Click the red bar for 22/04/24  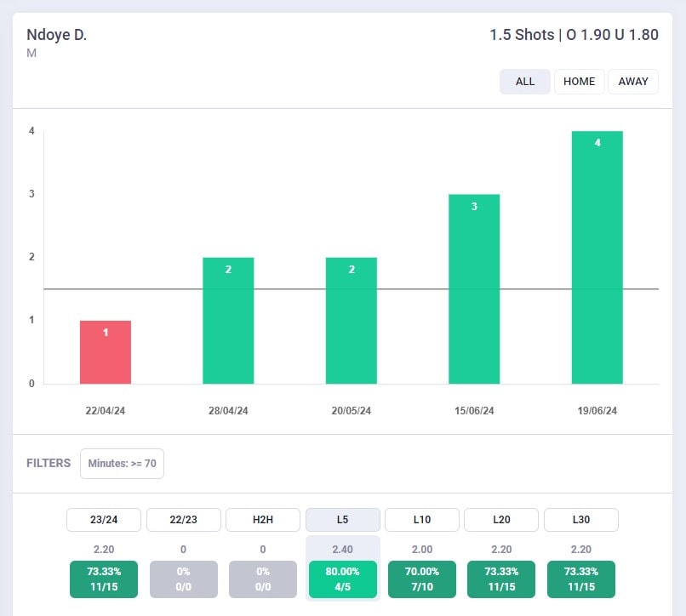[x=106, y=352]
